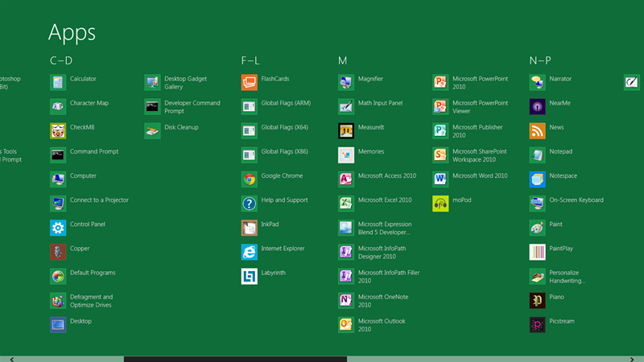Open Global Flags (ARM) icon

[250, 107]
